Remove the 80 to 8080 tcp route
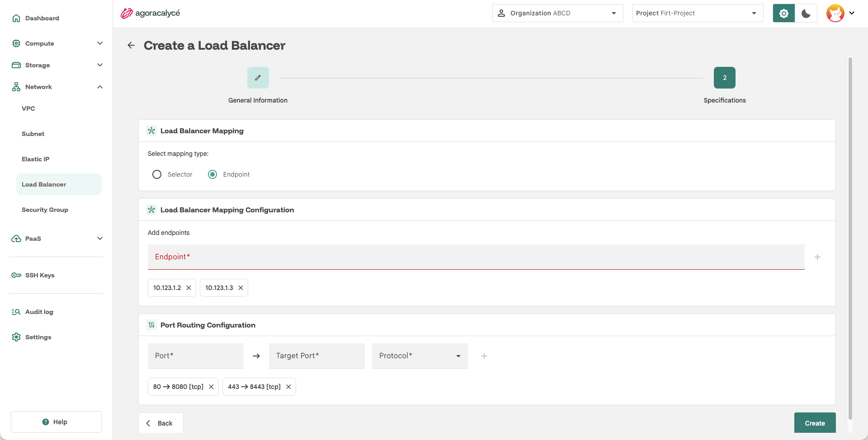 pyautogui.click(x=211, y=387)
